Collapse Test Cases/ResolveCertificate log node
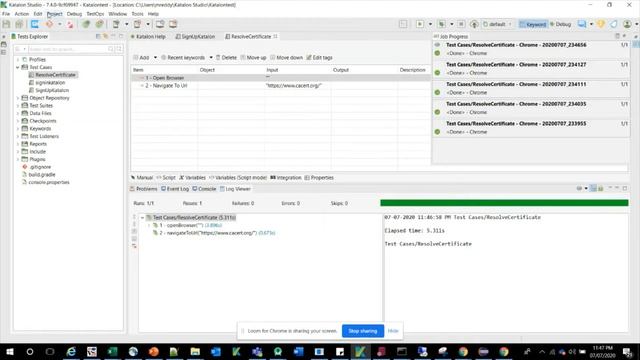The height and width of the screenshot is (360, 640). 142,218
